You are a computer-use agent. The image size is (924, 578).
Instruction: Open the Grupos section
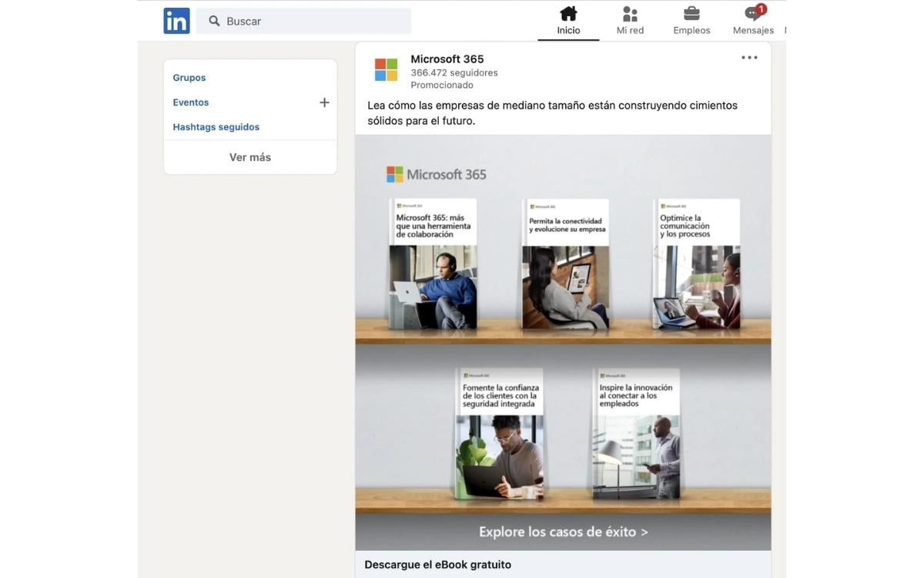(x=190, y=77)
